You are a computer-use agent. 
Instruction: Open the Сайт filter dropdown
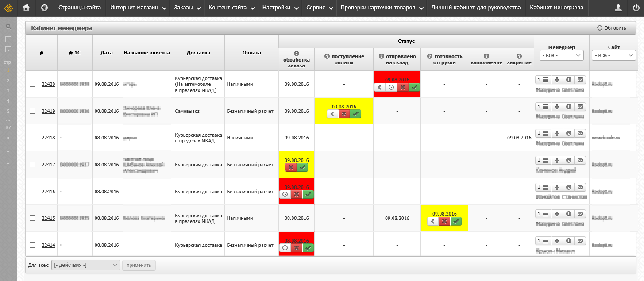point(614,55)
